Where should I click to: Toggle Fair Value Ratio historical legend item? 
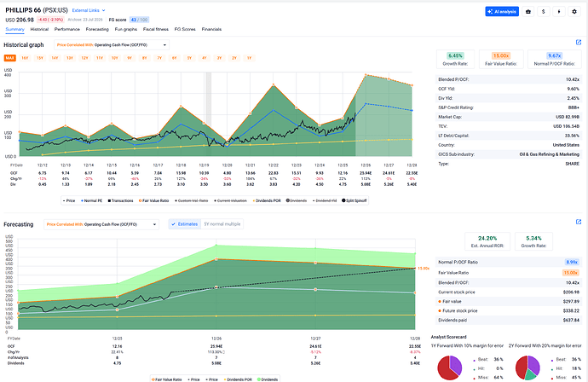(153, 200)
